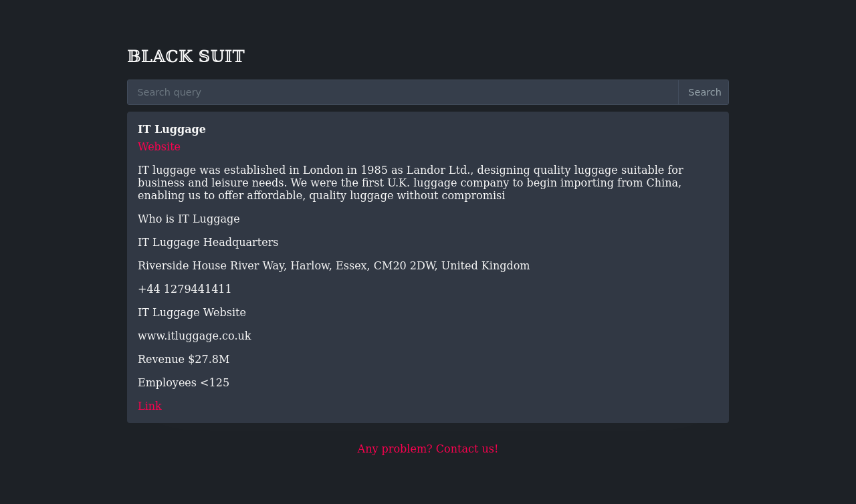The width and height of the screenshot is (856, 504).
Task: Click the Any problem? Contact us! link
Action: click(x=427, y=449)
